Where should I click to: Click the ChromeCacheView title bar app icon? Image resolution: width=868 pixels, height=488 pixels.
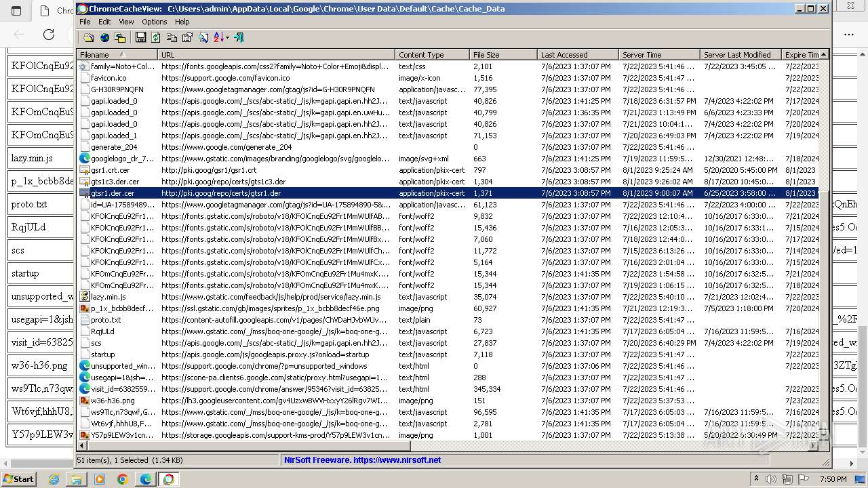pos(82,9)
